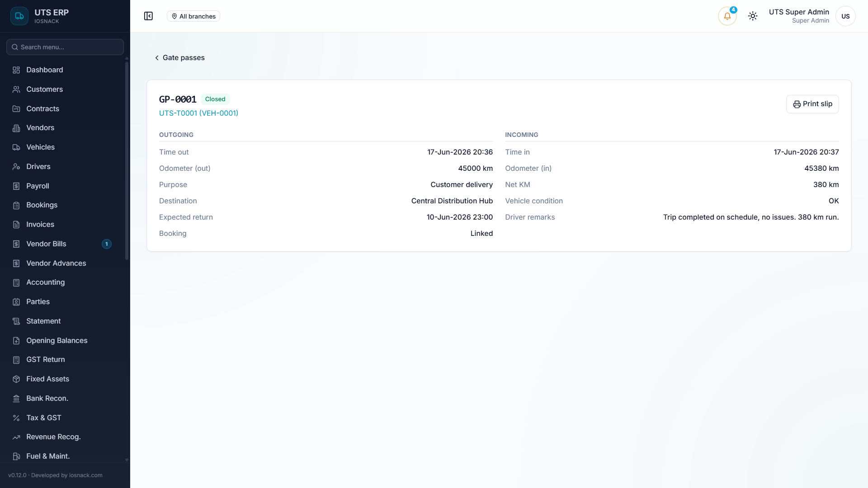Click the Payroll icon in sidebar

pyautogui.click(x=16, y=186)
